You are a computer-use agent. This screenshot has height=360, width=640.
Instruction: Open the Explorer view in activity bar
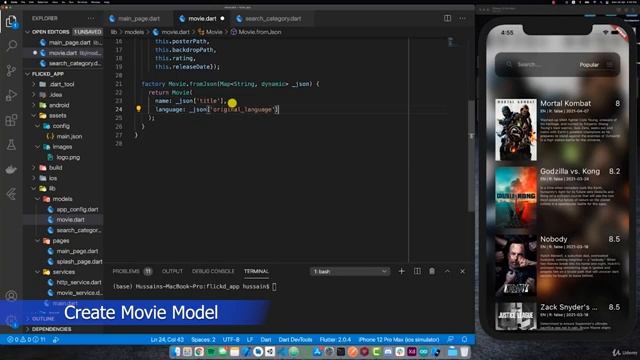(x=11, y=21)
